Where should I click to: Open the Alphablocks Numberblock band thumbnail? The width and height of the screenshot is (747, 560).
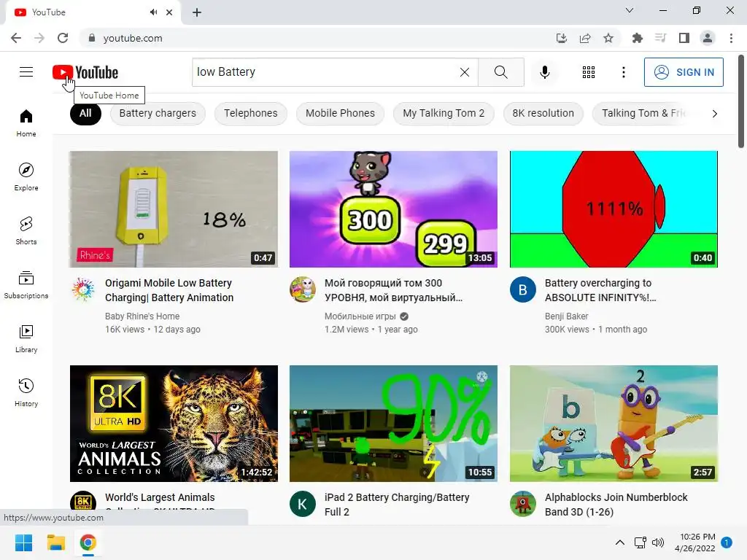614,424
